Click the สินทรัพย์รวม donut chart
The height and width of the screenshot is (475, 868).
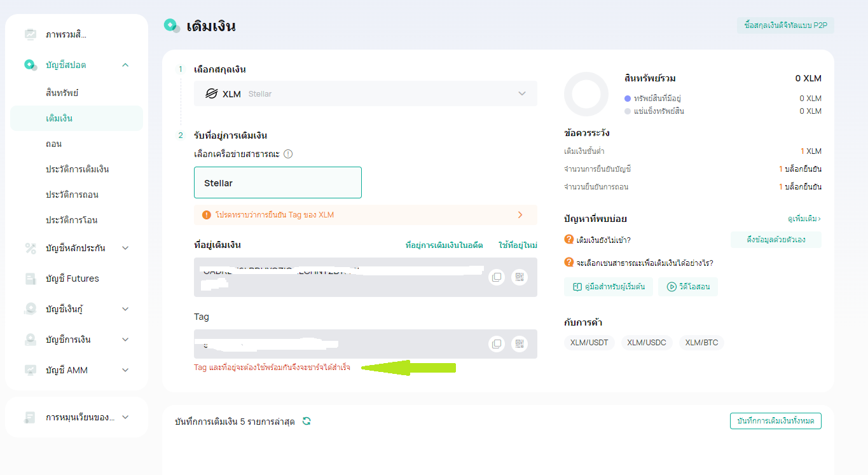click(586, 93)
